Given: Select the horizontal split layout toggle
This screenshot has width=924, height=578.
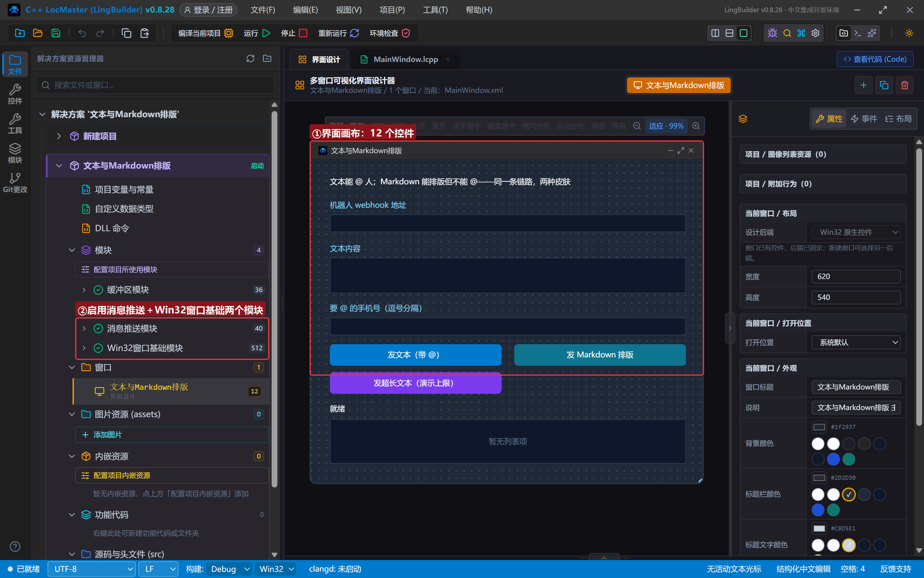Looking at the screenshot, I should click(729, 33).
